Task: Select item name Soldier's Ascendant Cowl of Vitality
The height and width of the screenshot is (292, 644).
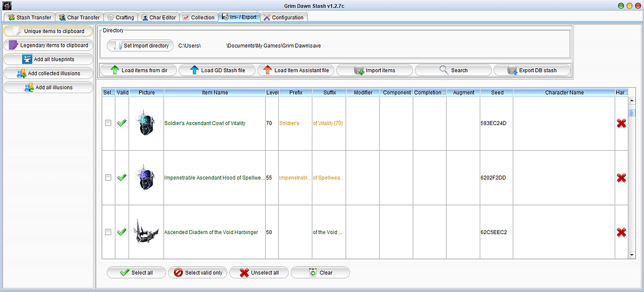Action: pos(205,123)
